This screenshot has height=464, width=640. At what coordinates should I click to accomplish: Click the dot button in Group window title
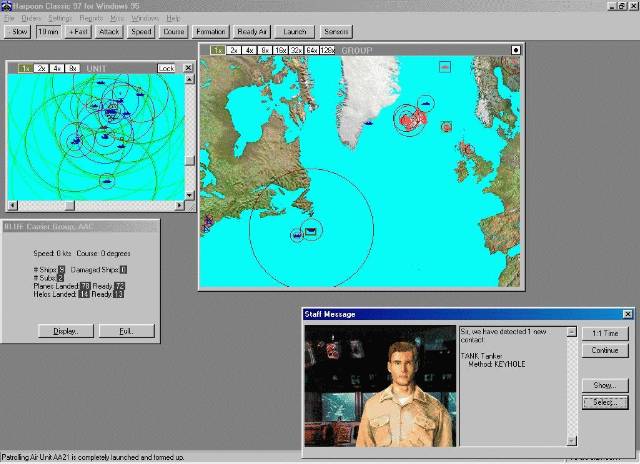pos(516,50)
